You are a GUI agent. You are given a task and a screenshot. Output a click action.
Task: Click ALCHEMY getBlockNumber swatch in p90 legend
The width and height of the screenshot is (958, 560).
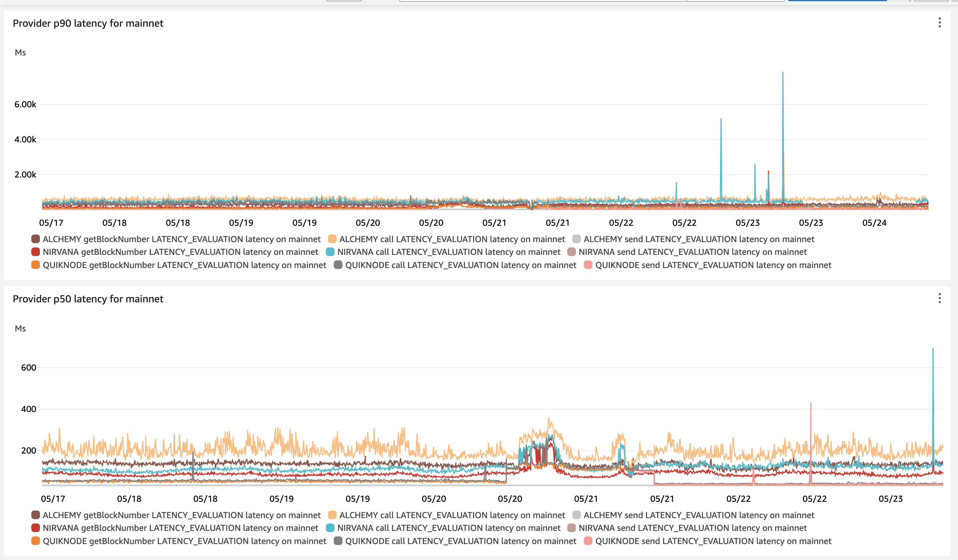(36, 239)
